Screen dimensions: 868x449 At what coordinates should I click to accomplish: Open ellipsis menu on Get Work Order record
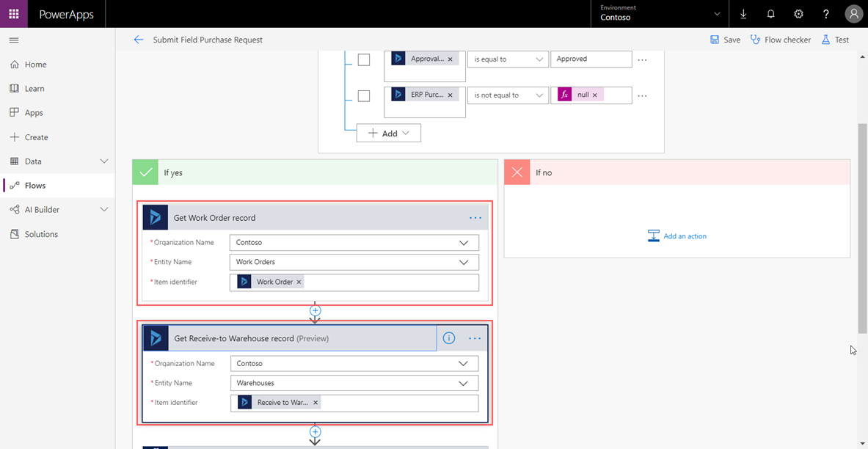475,218
